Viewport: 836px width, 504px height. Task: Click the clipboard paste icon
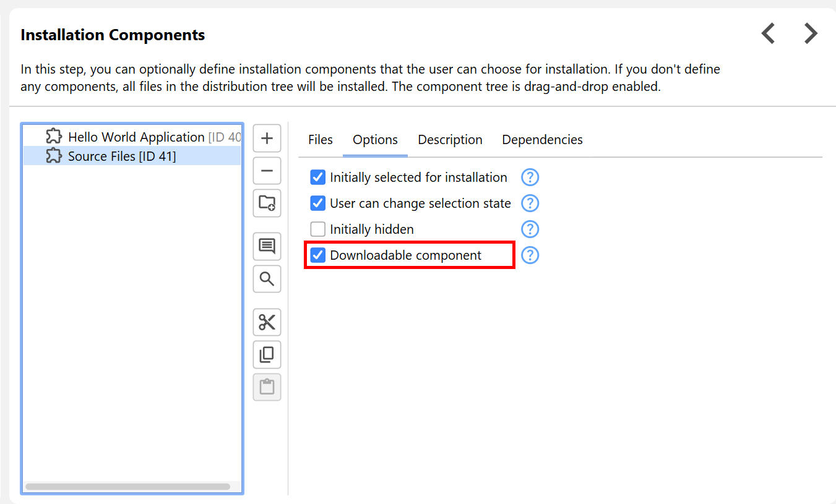coord(267,387)
